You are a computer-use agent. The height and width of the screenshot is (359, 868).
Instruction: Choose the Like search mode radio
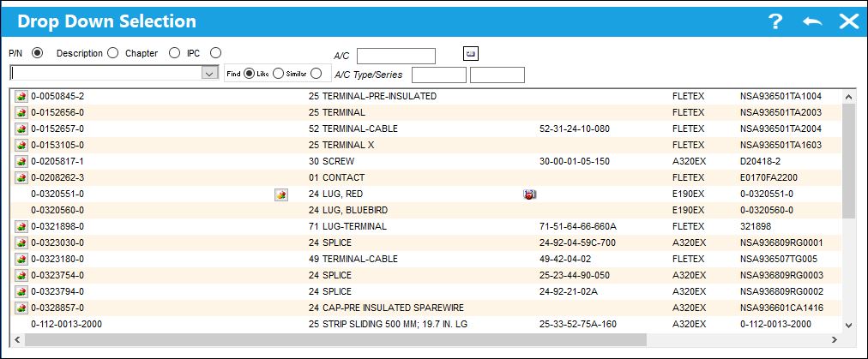click(x=279, y=73)
